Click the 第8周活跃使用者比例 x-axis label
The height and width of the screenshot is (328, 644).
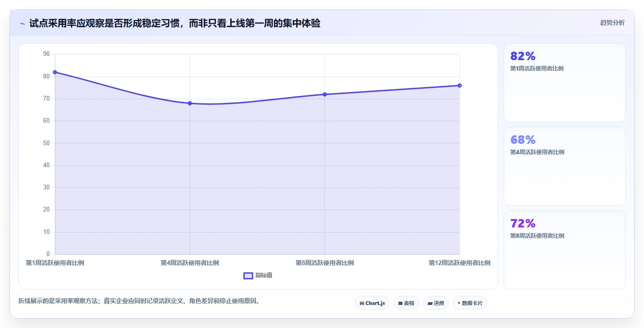coord(324,263)
